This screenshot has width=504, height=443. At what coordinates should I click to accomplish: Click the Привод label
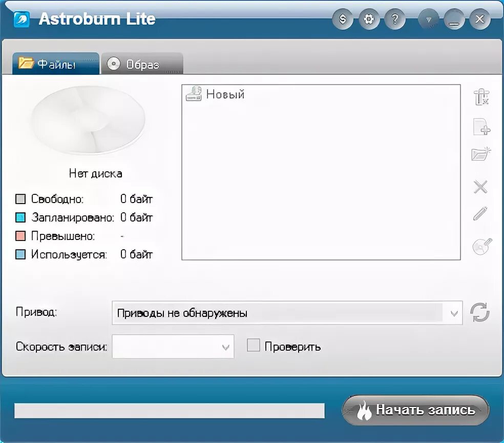tap(36, 312)
